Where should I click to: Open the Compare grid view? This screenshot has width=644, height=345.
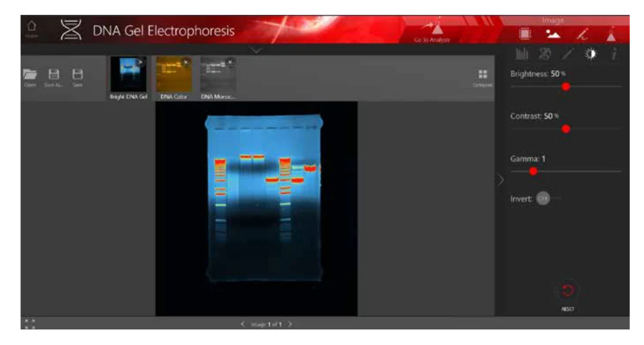coord(482,75)
